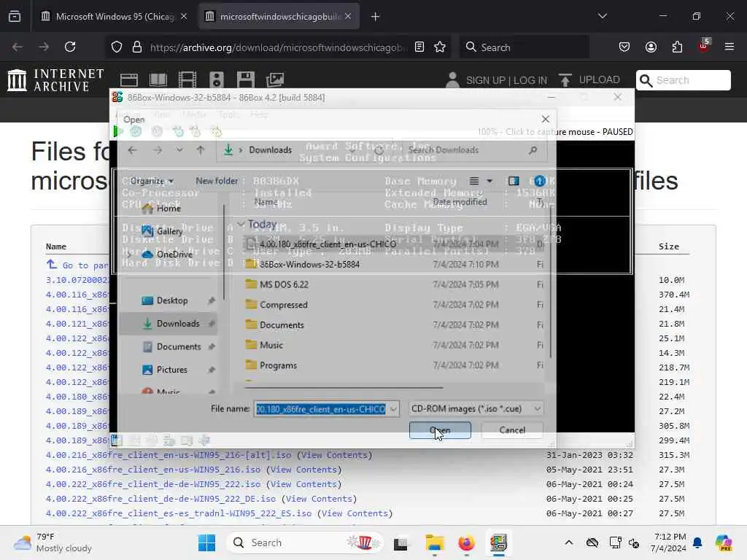Expand the OneDrive tree node

[x=128, y=254]
